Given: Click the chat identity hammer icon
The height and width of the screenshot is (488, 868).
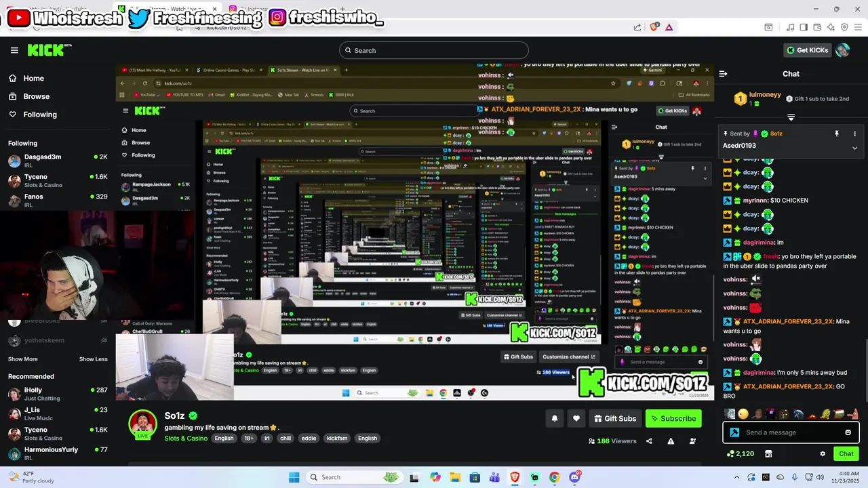Looking at the screenshot, I should click(x=734, y=432).
